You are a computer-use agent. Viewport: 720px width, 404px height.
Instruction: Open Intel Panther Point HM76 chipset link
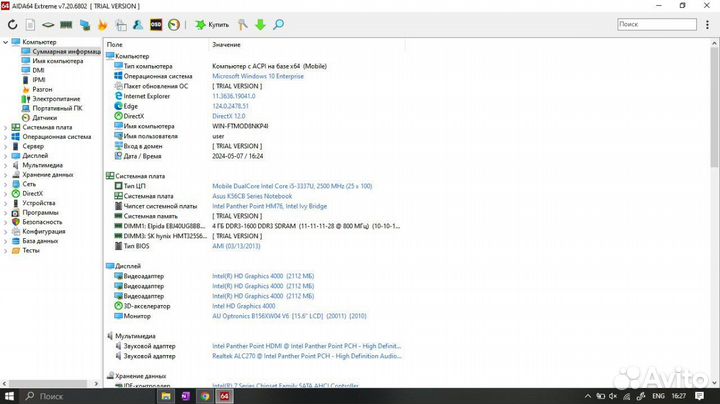[270, 206]
